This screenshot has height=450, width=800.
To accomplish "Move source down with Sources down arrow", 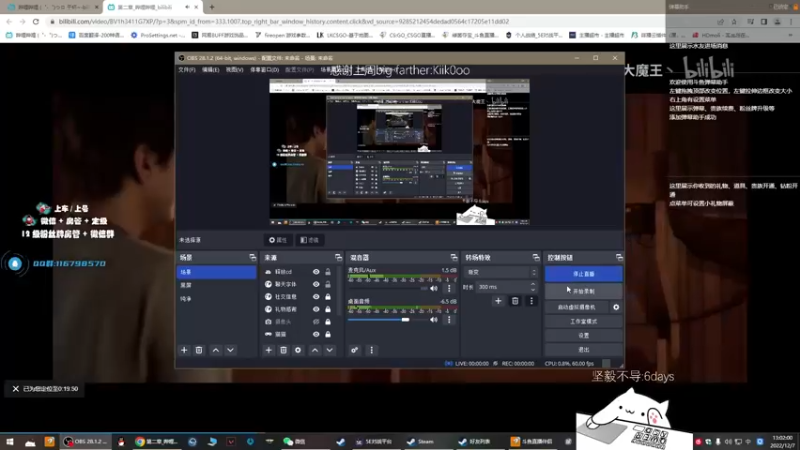I will coord(330,350).
